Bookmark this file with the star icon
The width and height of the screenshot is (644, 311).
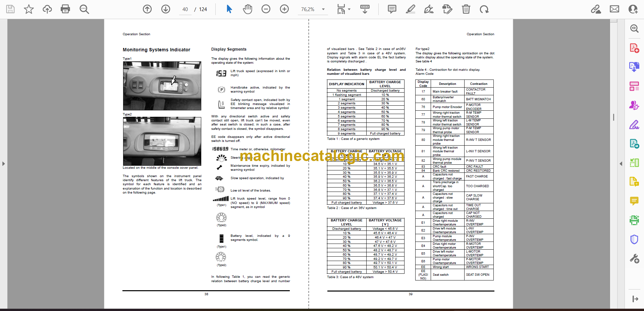(x=29, y=9)
